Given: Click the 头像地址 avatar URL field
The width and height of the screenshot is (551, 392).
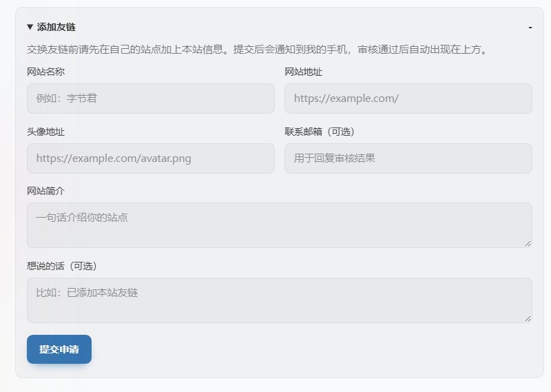Looking at the screenshot, I should pyautogui.click(x=151, y=158).
